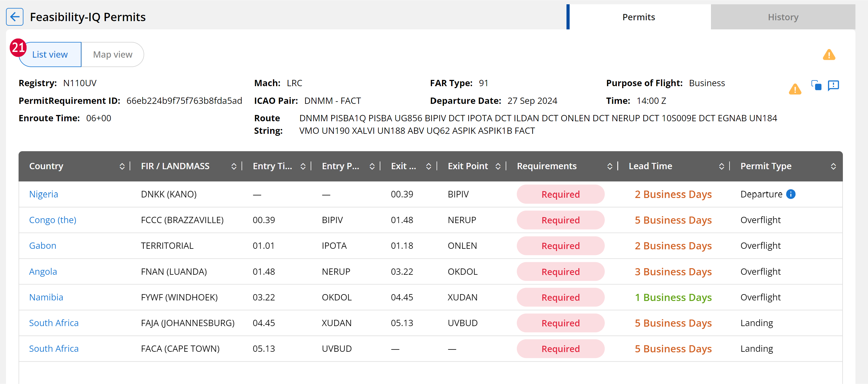This screenshot has width=868, height=384.
Task: Click the back arrow button
Action: click(15, 17)
